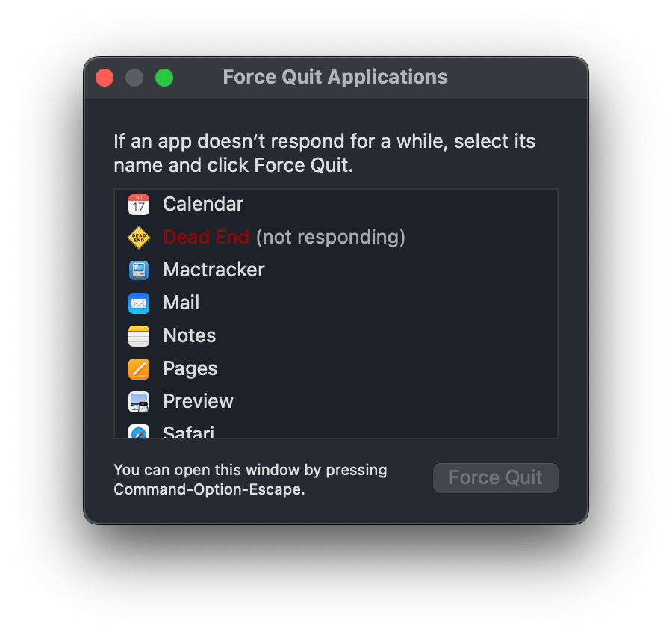Click the "(not responding)" status text
This screenshot has width=672, height=635.
point(330,237)
